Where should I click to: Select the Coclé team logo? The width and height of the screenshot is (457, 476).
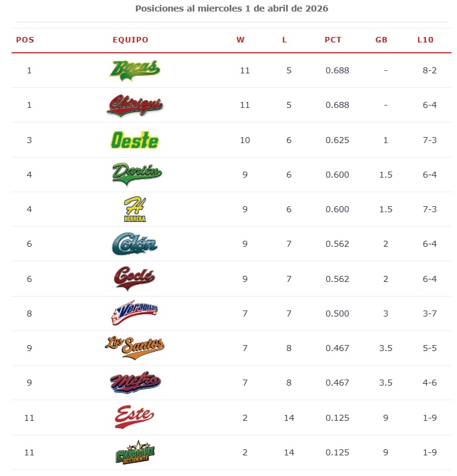[135, 279]
